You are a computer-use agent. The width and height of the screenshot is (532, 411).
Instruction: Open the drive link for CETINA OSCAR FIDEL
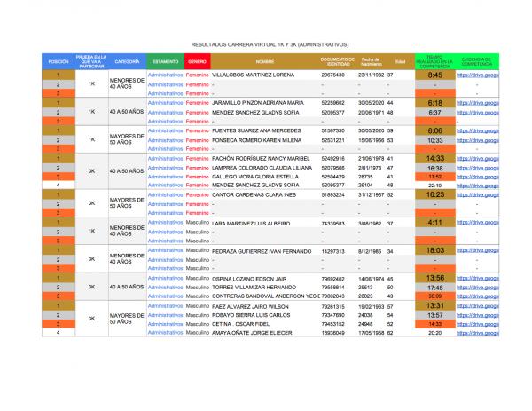coord(478,324)
